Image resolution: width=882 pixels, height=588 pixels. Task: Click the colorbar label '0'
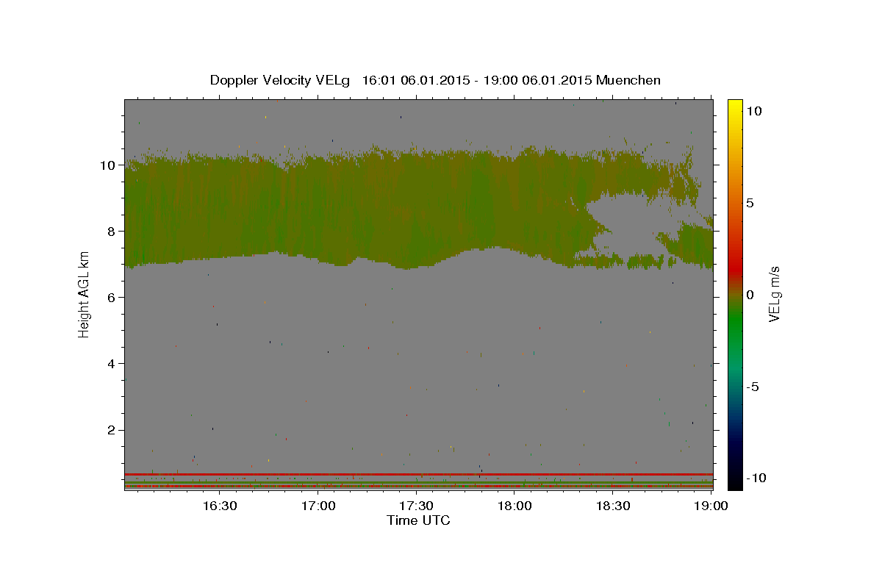point(750,295)
